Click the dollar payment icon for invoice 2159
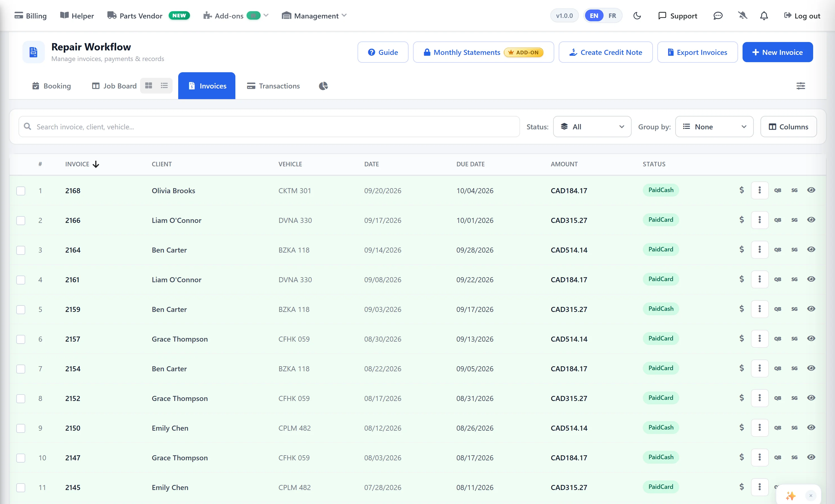Viewport: 835px width, 504px height. [x=741, y=309]
